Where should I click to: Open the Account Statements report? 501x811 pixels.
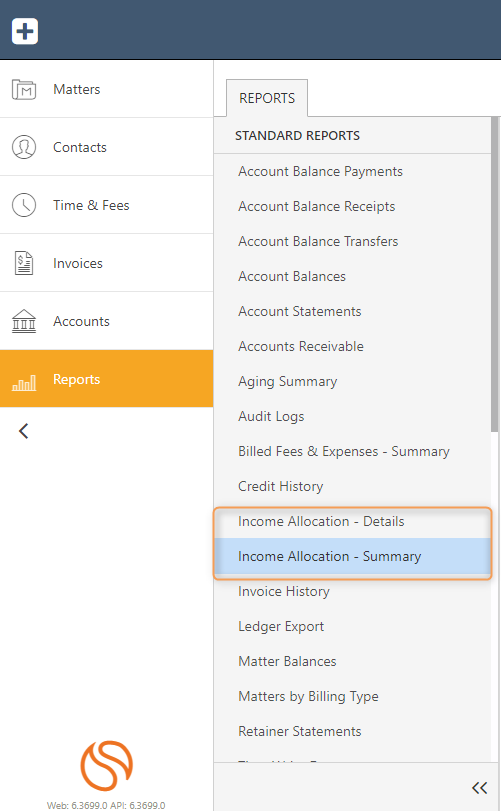[x=352, y=311]
